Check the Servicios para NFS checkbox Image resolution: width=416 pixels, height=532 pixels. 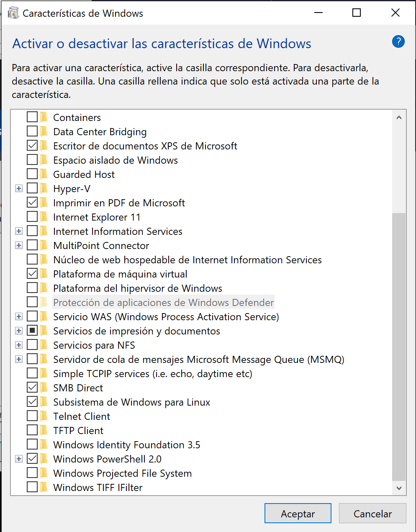32,344
